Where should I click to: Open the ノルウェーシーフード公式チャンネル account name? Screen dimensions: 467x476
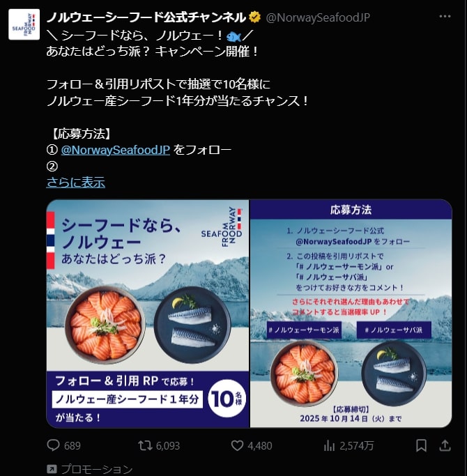[146, 17]
